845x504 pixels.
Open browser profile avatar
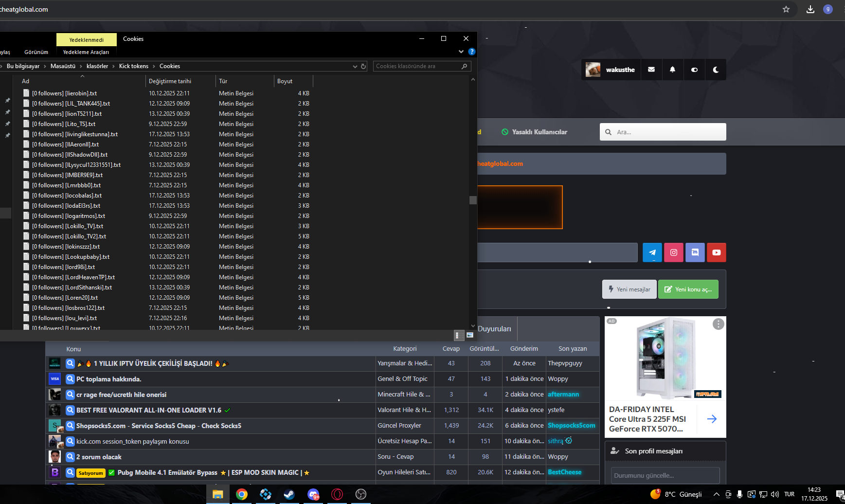(828, 9)
